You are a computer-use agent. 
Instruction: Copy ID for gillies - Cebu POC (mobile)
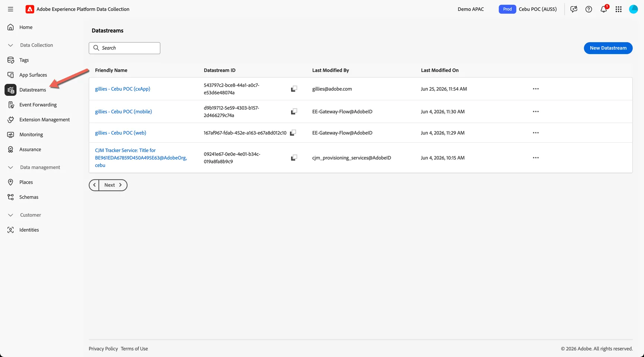(294, 111)
